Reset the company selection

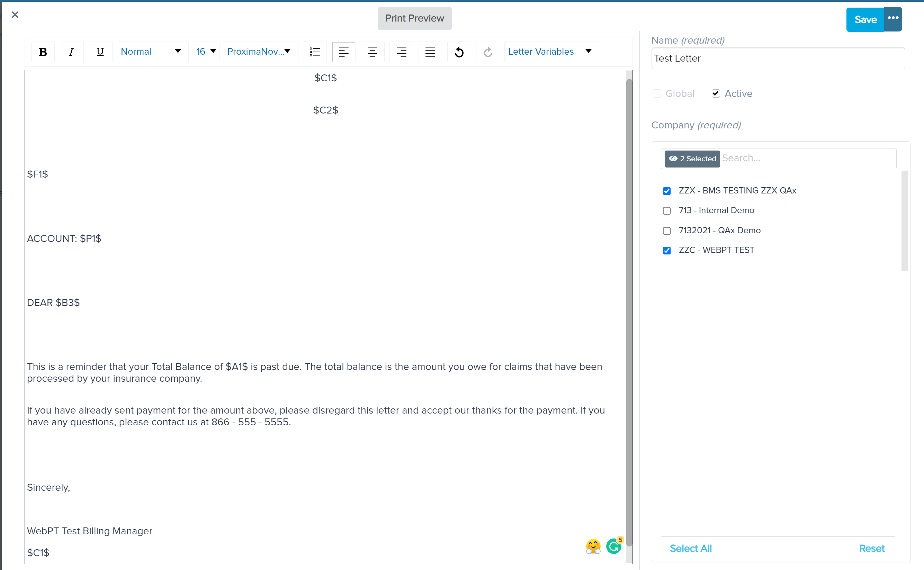pyautogui.click(x=872, y=548)
